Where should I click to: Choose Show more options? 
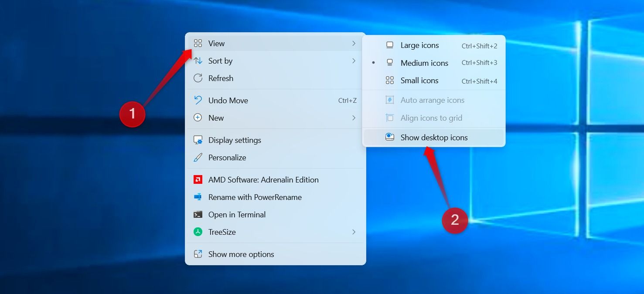[x=241, y=254]
